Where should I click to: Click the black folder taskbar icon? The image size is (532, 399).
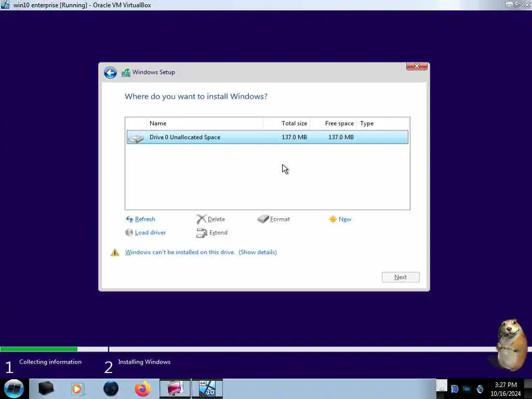tap(46, 389)
